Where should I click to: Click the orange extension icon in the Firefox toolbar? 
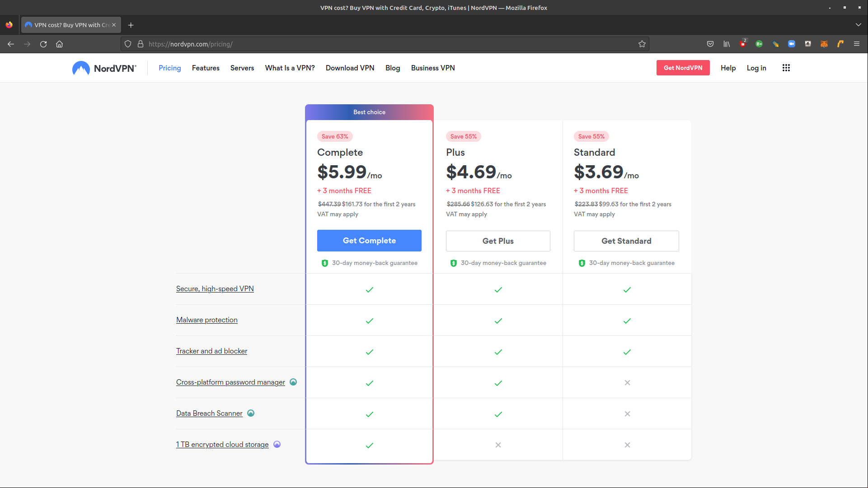(x=840, y=44)
